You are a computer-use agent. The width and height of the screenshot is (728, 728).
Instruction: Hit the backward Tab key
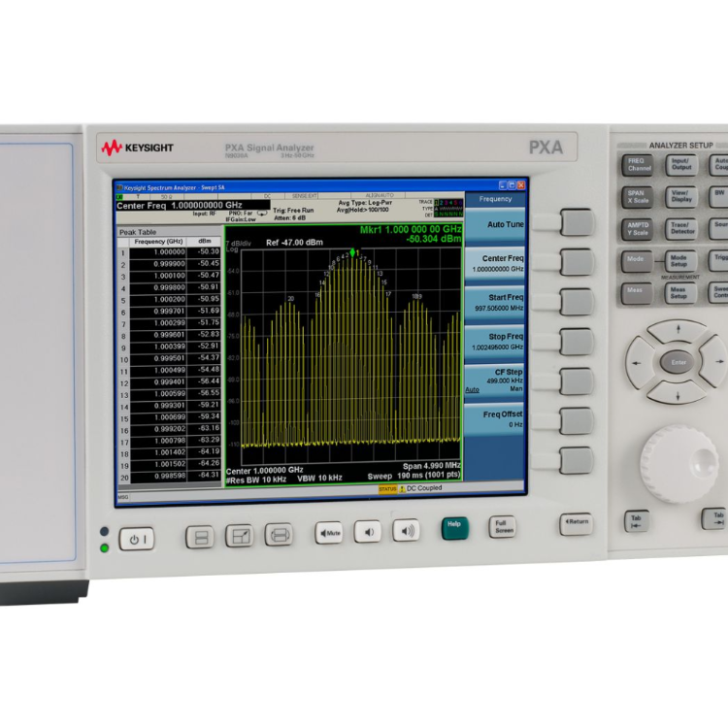637,521
